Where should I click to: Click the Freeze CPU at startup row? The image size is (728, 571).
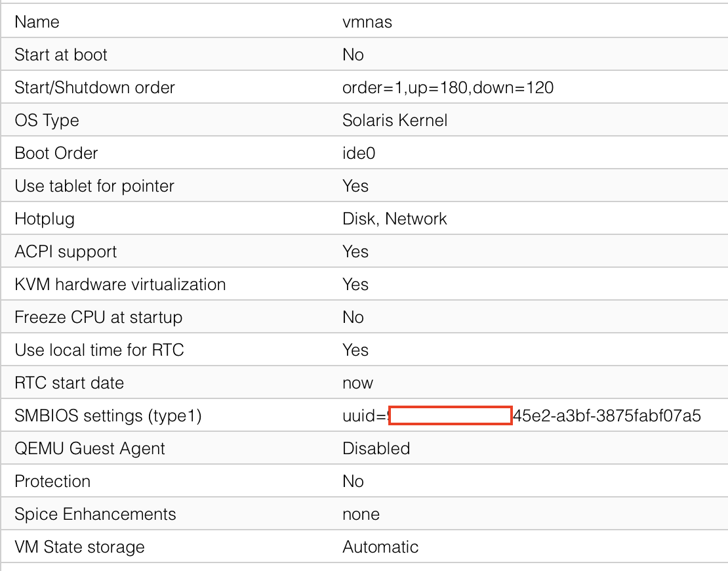[x=98, y=317]
